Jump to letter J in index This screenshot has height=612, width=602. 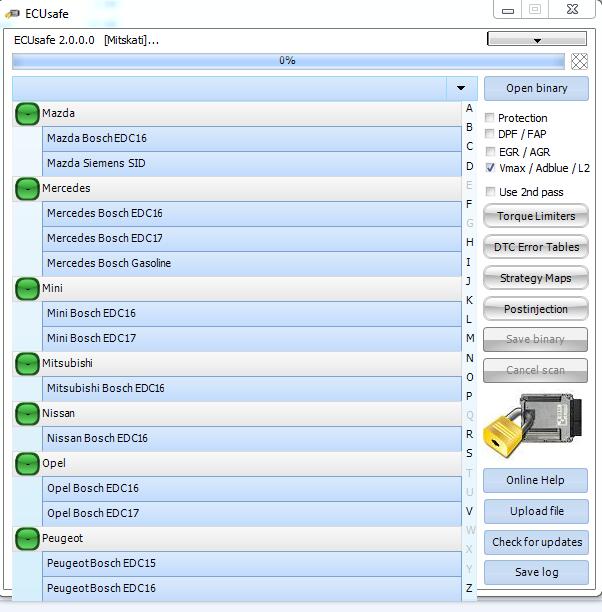(469, 281)
